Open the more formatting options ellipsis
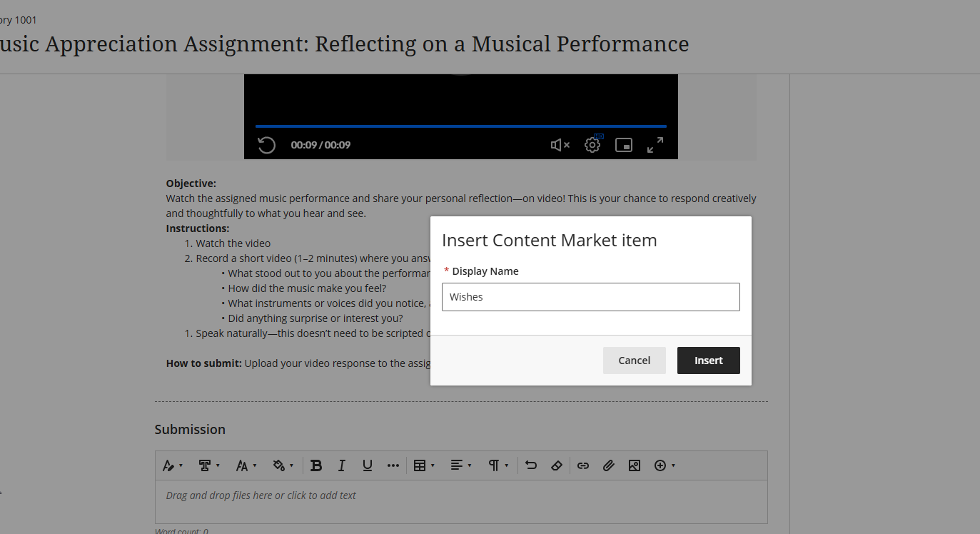Image resolution: width=980 pixels, height=534 pixels. coord(393,465)
